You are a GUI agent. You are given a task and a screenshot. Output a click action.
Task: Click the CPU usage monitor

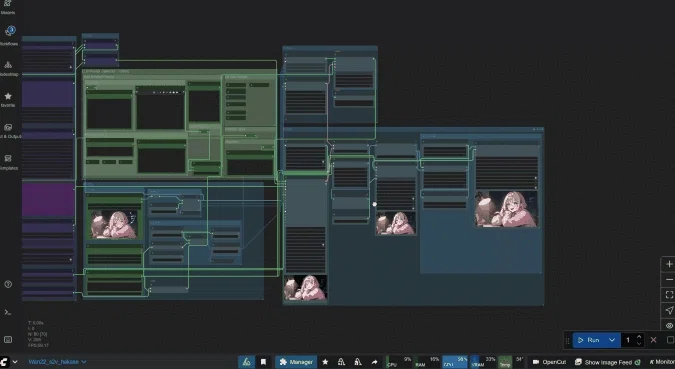coord(399,362)
